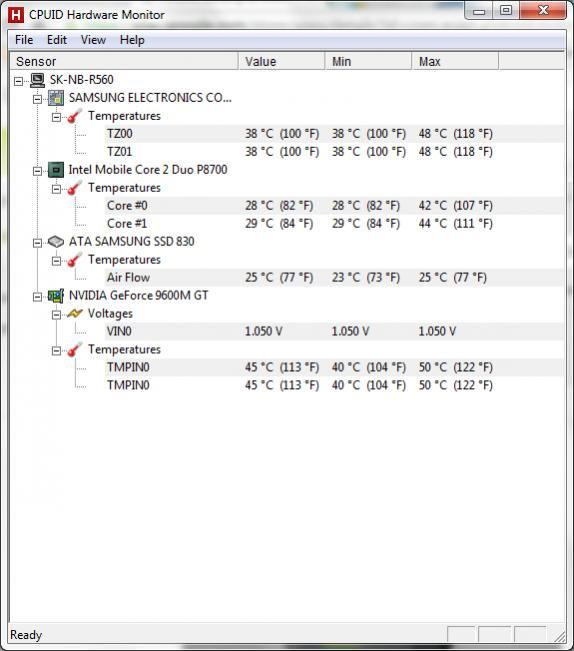Collapse the Voltages node
The image size is (574, 651).
coord(56,315)
